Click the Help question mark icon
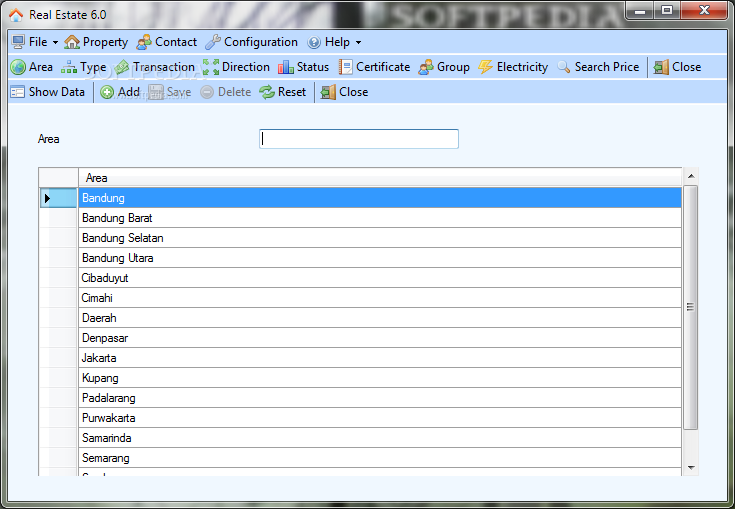This screenshot has height=509, width=735. [x=314, y=42]
